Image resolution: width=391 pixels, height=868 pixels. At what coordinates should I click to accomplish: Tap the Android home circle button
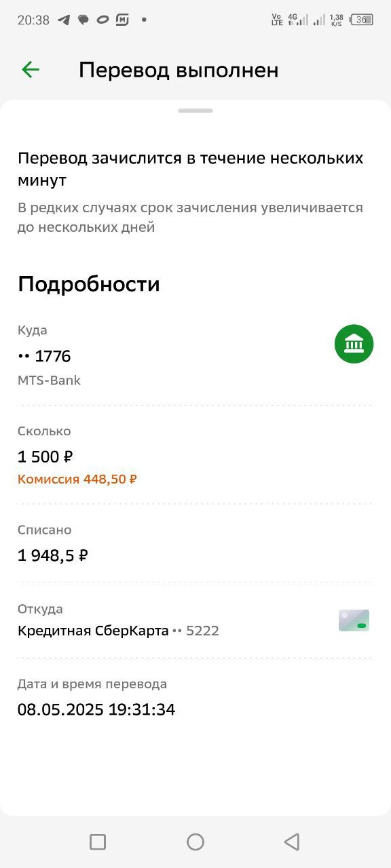pos(195,842)
